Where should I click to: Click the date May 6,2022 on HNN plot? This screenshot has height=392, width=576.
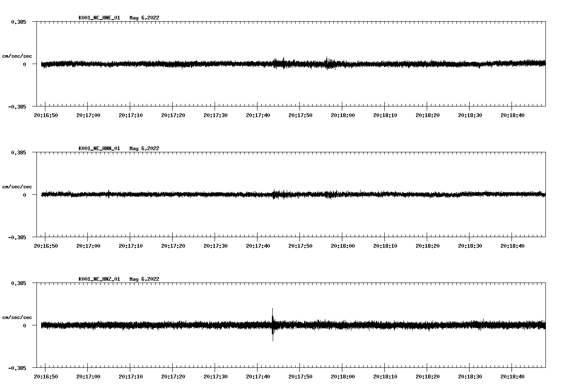tap(145, 148)
